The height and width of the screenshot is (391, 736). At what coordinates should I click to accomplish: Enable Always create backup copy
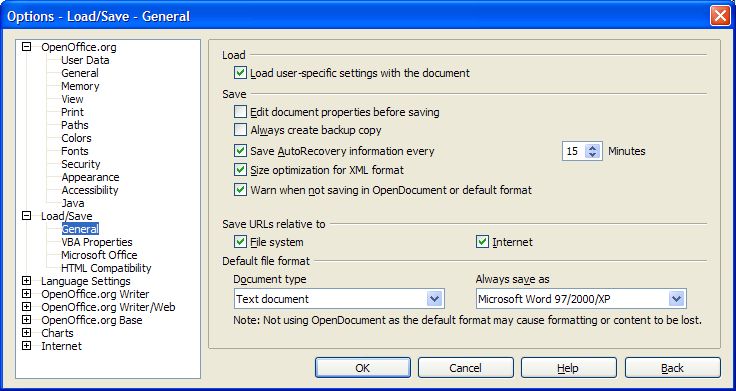[240, 130]
